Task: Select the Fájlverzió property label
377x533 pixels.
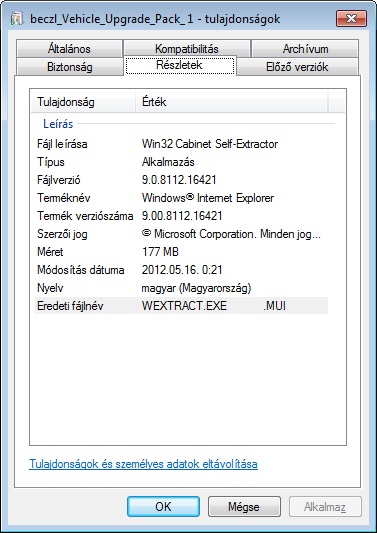Action: [x=59, y=180]
